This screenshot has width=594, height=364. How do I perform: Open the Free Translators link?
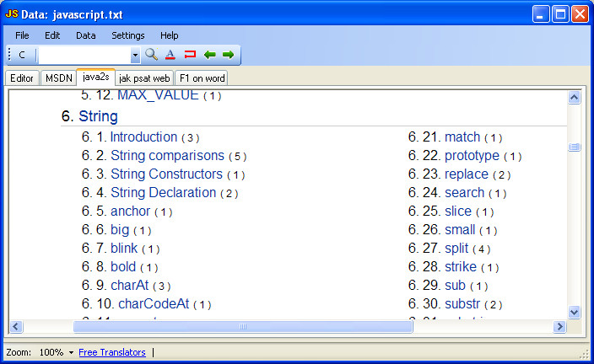[111, 352]
